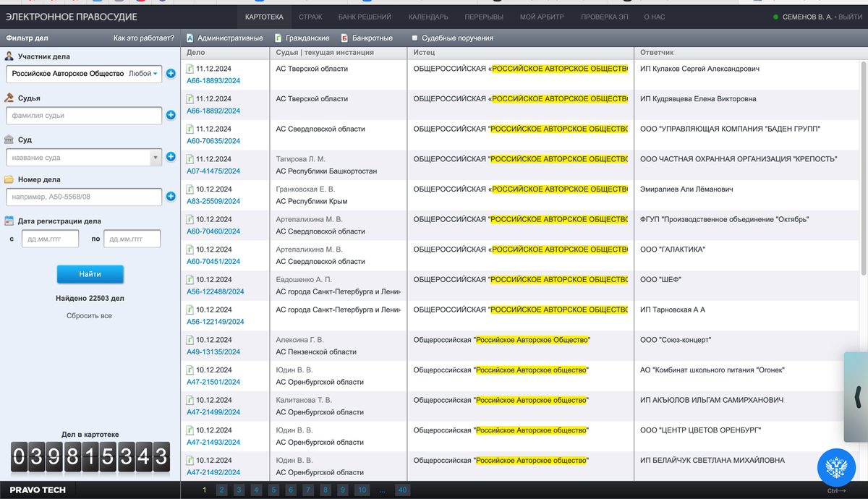Click document icon for case А66-18893/2024

pos(190,69)
